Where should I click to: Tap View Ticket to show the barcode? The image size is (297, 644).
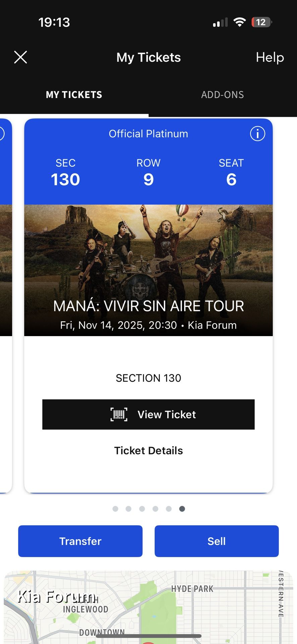(x=148, y=414)
